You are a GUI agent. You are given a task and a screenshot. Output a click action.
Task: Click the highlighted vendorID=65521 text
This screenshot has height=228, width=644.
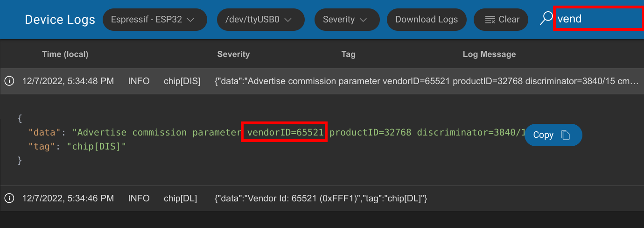[285, 133]
